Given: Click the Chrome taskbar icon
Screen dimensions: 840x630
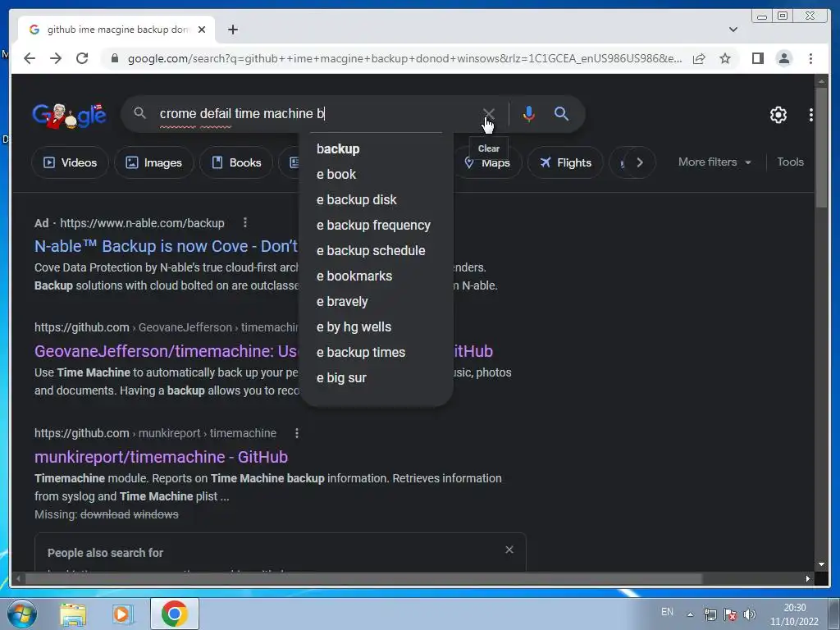Looking at the screenshot, I should pos(174,614).
